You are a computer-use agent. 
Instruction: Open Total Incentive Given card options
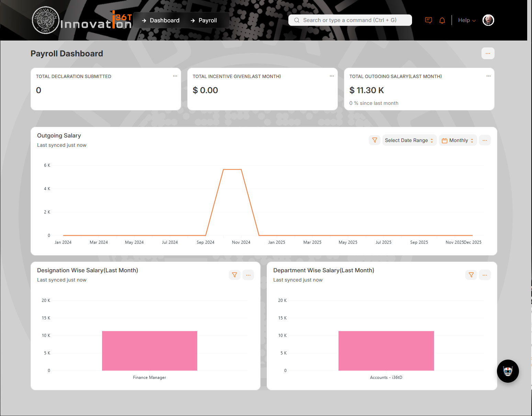(332, 76)
